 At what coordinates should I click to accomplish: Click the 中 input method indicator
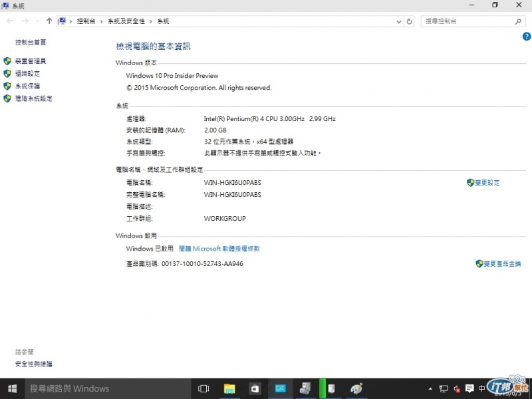click(481, 389)
